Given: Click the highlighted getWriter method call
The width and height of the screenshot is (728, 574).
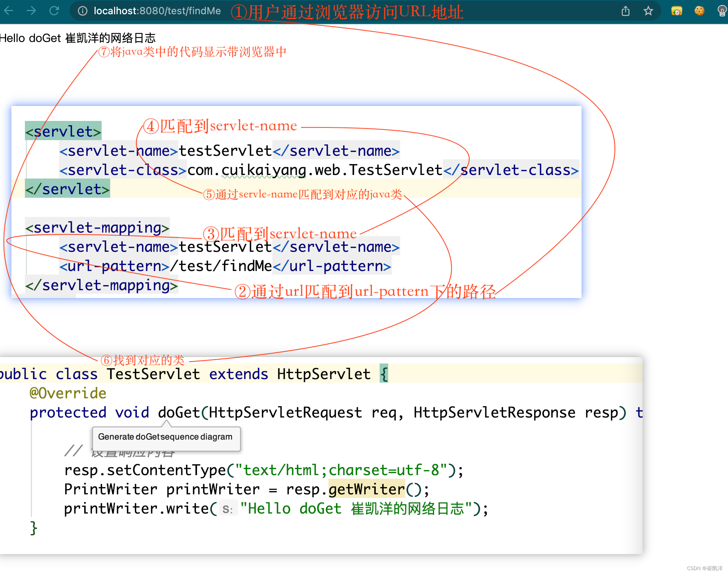Looking at the screenshot, I should (366, 489).
